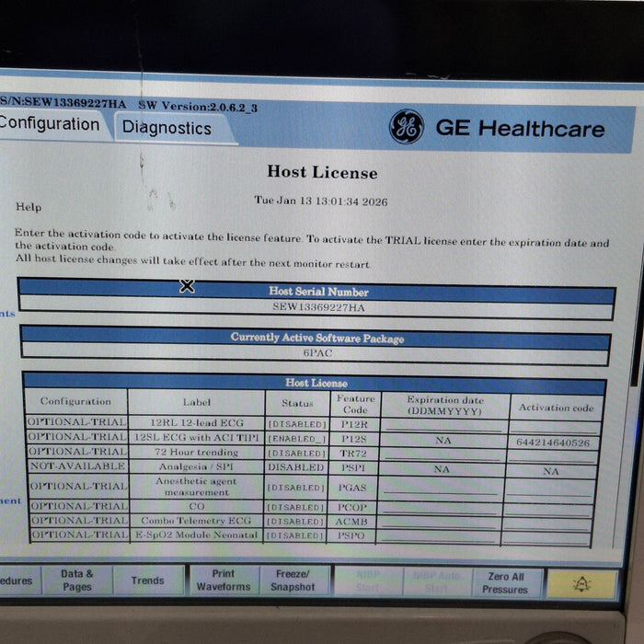Open Data & Pages menu

pos(77,580)
